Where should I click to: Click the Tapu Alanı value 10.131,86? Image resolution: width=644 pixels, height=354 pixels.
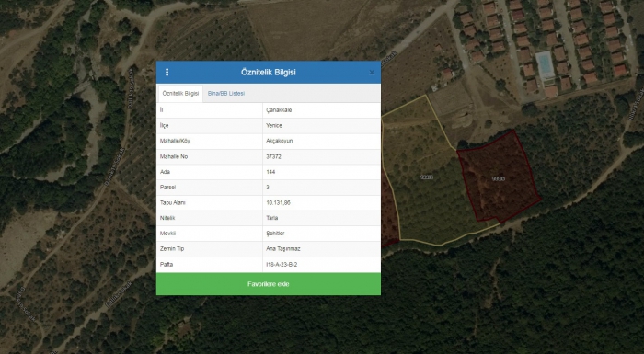278,203
